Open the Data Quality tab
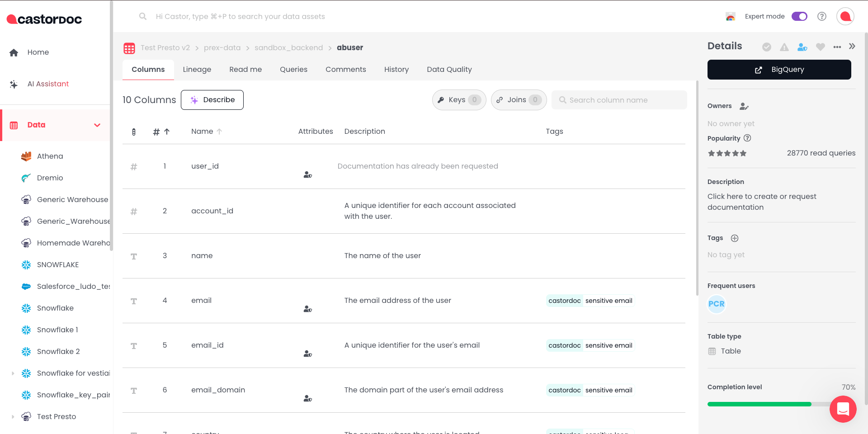This screenshot has height=434, width=868. (449, 70)
